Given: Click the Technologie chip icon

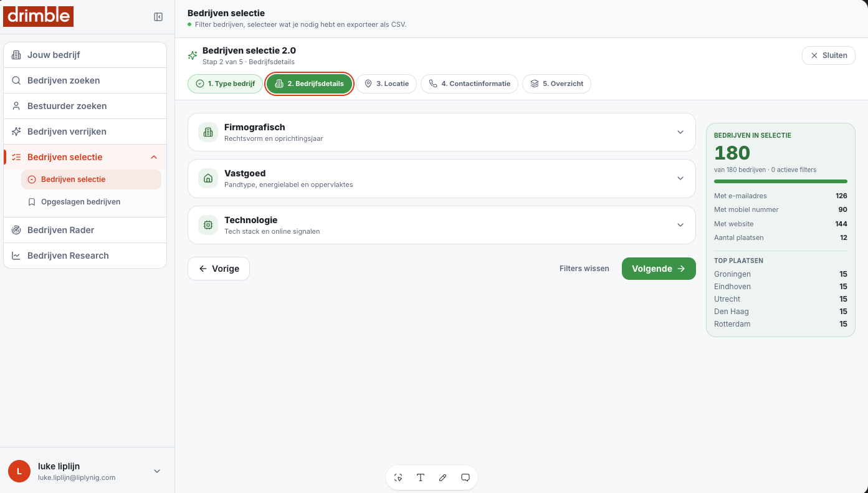Looking at the screenshot, I should (x=208, y=225).
